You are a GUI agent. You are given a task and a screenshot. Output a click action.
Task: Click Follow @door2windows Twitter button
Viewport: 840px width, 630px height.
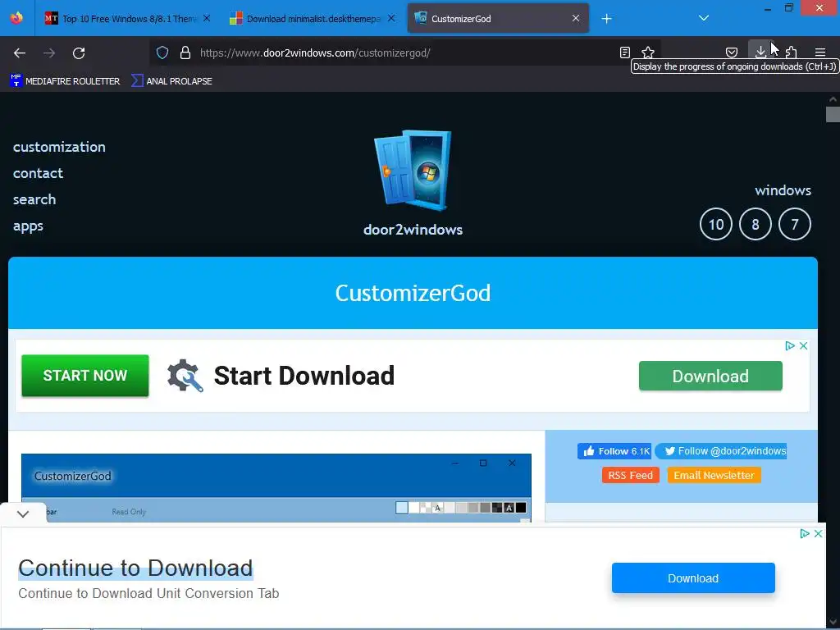pyautogui.click(x=720, y=451)
